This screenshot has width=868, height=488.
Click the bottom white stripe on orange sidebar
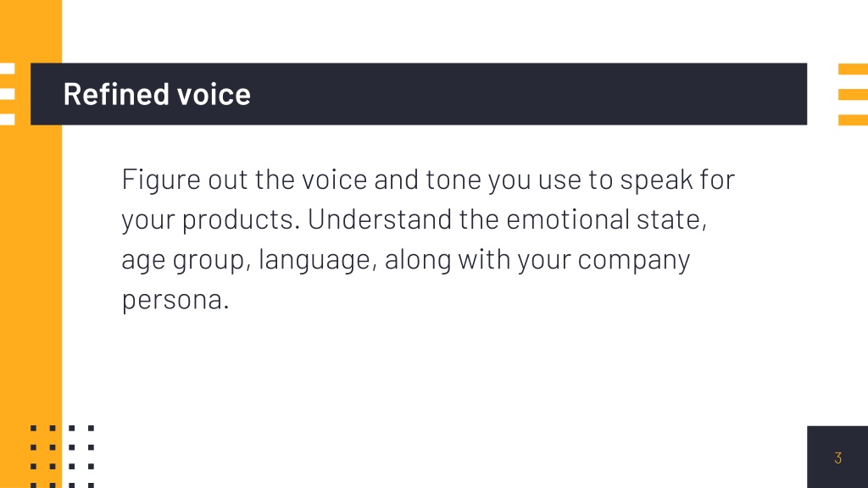[7, 120]
